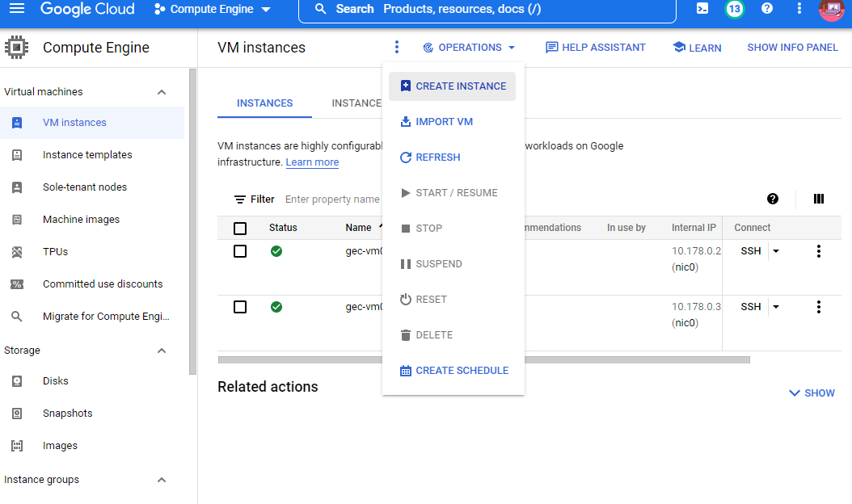Collapse the Instance groups section
This screenshot has height=504, width=852.
(162, 480)
